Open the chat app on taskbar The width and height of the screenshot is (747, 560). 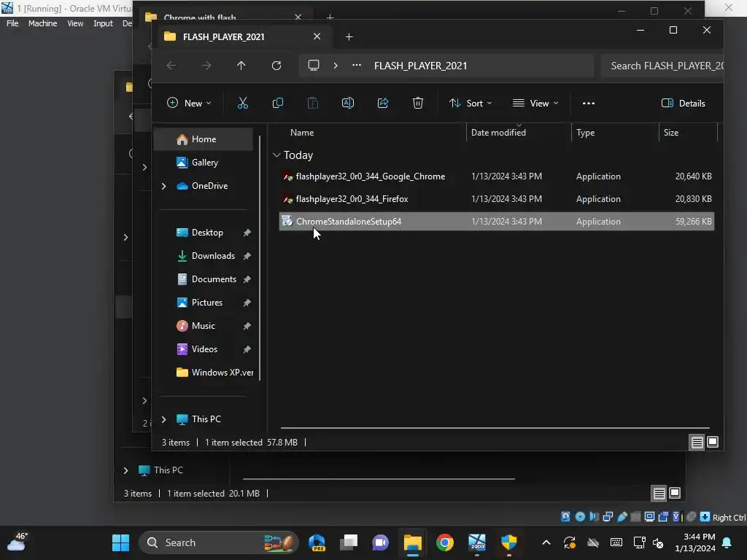tap(380, 542)
